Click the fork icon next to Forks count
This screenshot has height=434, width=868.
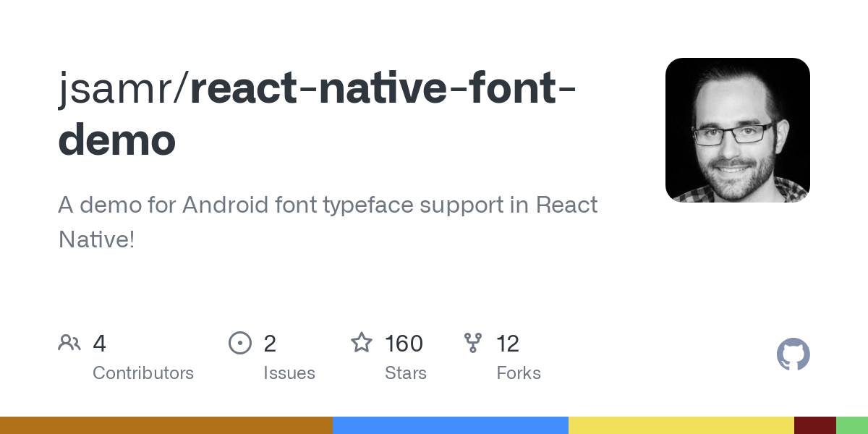[x=474, y=343]
